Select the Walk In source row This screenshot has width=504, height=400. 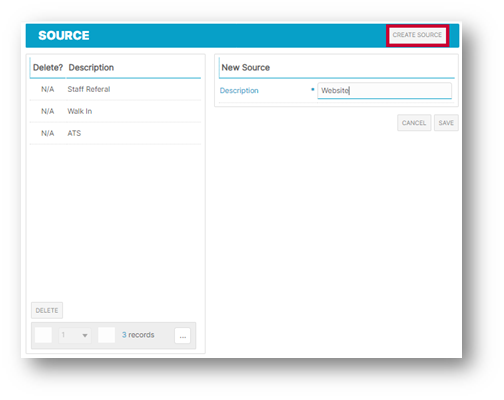tap(115, 111)
